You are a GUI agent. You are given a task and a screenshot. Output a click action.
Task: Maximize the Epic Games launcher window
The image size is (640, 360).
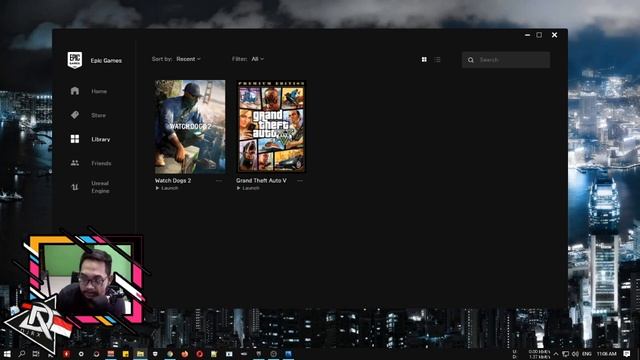pos(539,35)
